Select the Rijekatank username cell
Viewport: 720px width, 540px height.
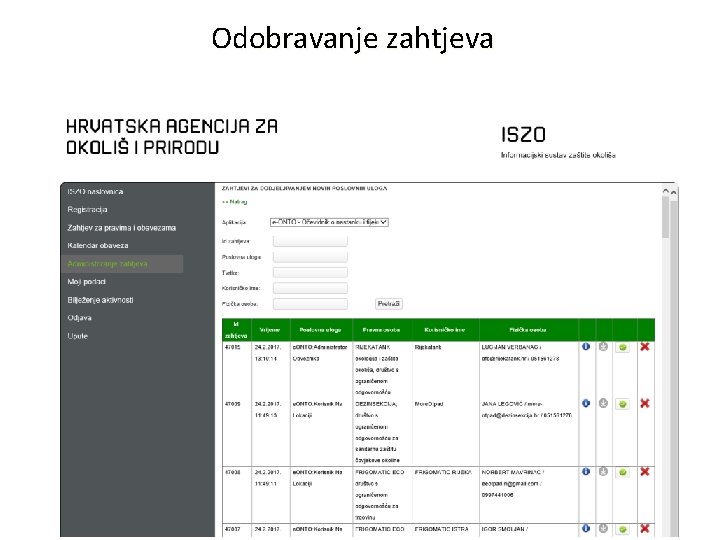[x=428, y=347]
